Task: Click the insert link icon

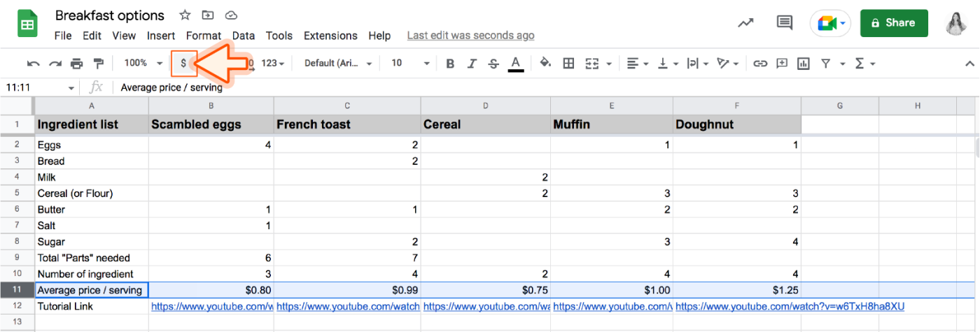Action: click(x=760, y=64)
